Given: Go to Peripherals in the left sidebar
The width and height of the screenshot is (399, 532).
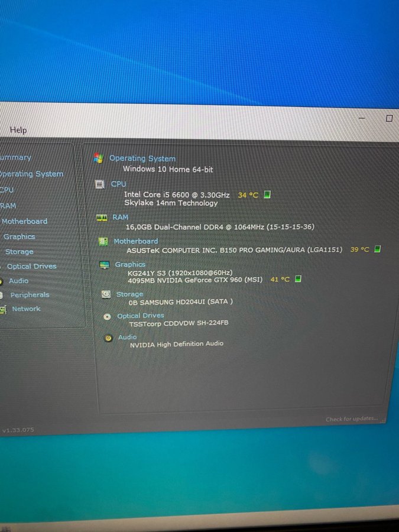Looking at the screenshot, I should [x=30, y=294].
